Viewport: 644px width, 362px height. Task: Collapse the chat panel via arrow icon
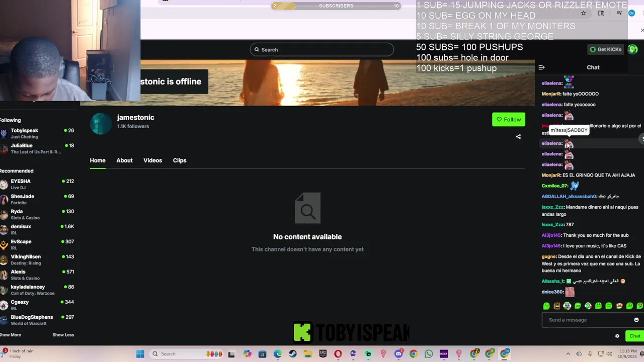click(x=541, y=67)
